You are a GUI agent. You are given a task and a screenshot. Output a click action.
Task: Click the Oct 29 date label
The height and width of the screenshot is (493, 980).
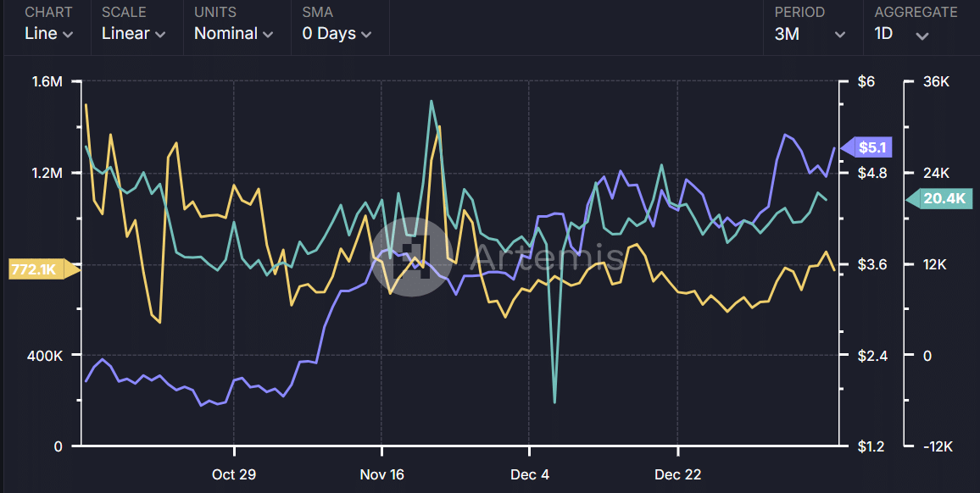tap(233, 474)
